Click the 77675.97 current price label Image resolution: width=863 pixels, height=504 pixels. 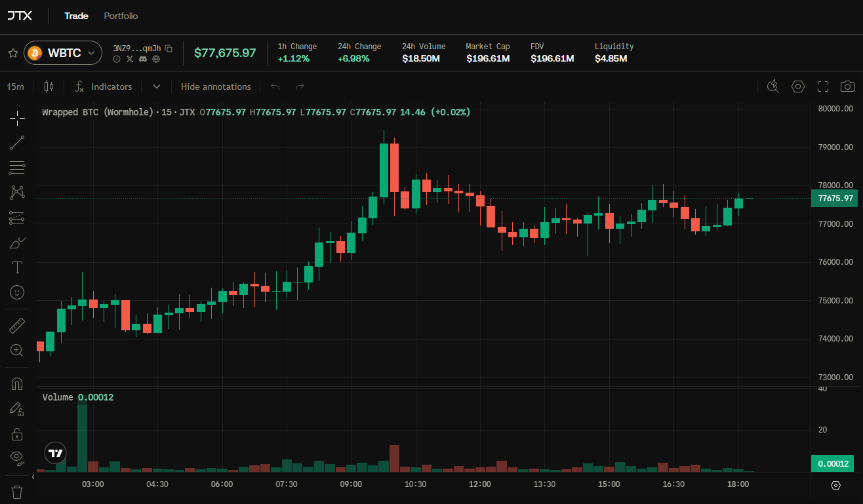point(834,199)
